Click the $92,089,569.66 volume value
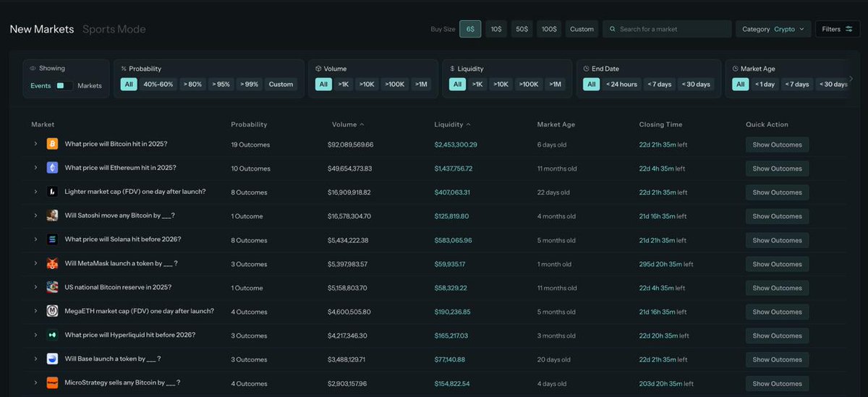Image resolution: width=868 pixels, height=397 pixels. [x=351, y=145]
